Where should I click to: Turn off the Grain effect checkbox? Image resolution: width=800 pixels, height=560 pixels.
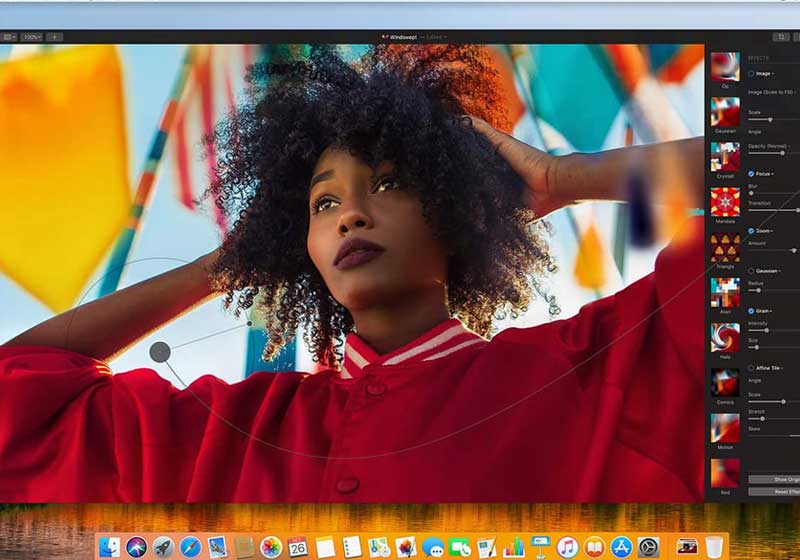tap(752, 311)
